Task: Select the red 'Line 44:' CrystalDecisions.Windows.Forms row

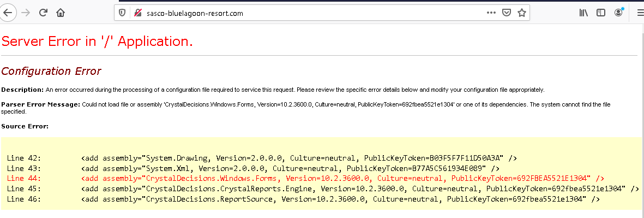Action: [305, 179]
